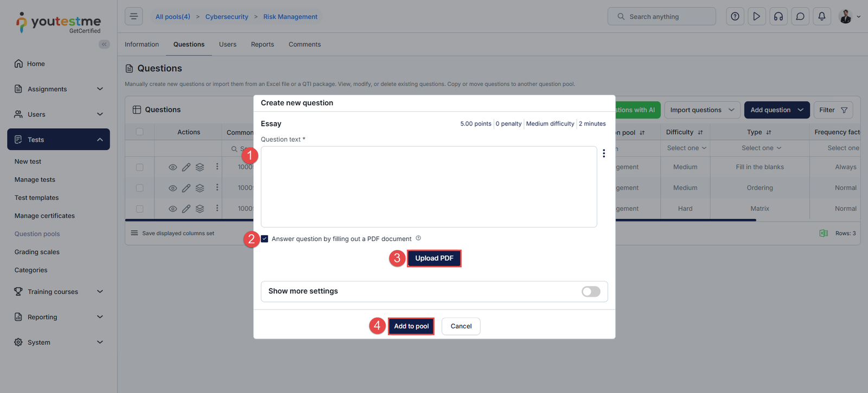
Task: Open the notifications bell icon
Action: (x=821, y=17)
